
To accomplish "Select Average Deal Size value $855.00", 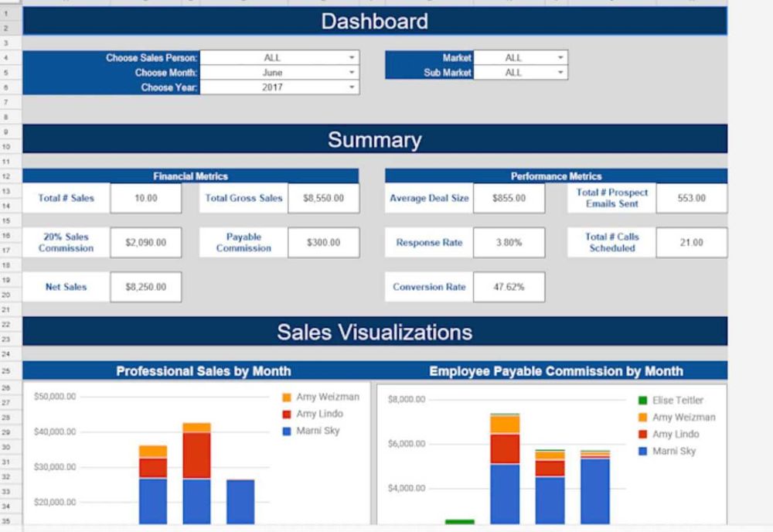I will 509,198.
